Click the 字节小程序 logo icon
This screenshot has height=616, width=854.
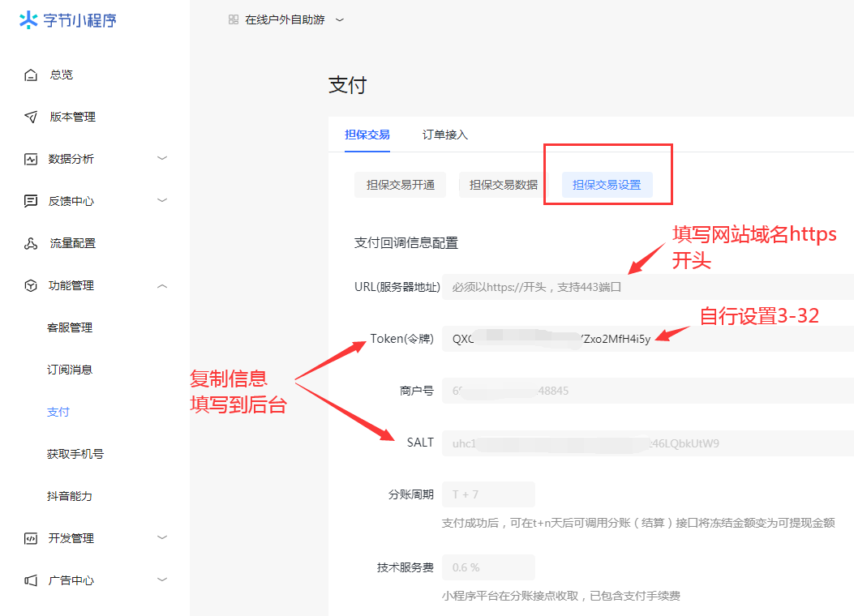point(28,20)
